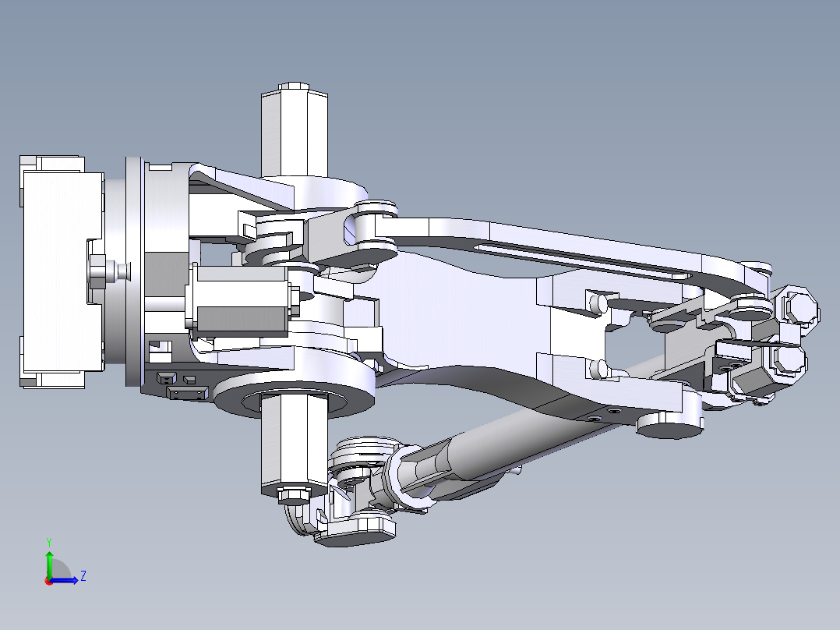The image size is (840, 630).
Task: Select the large box housing at far left
Action: coord(62,271)
